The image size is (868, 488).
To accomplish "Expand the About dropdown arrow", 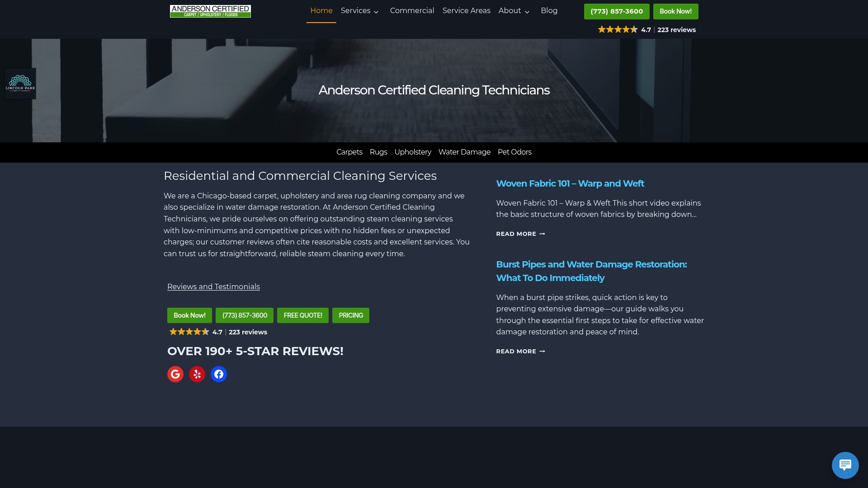I will (527, 12).
